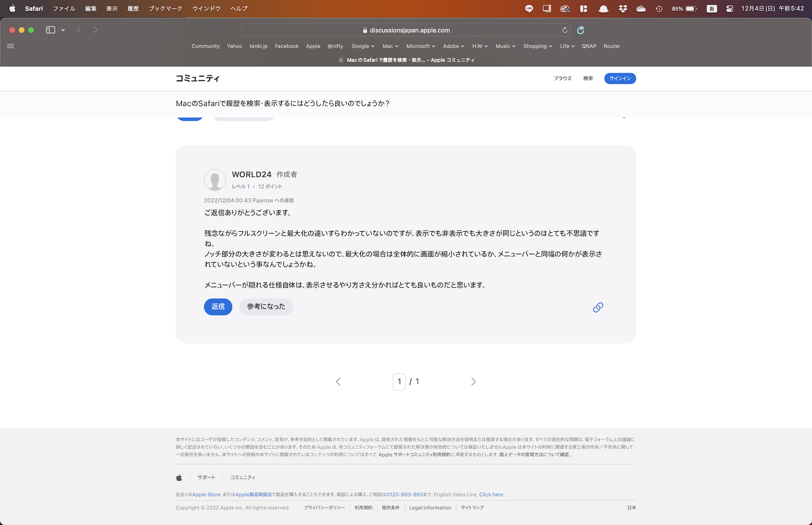Open the Control Center icon
Viewport: 812px width, 525px height.
tap(730, 8)
